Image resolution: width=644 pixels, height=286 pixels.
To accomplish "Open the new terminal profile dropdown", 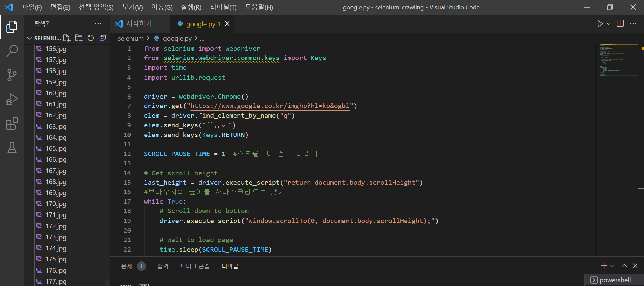I will 612,266.
